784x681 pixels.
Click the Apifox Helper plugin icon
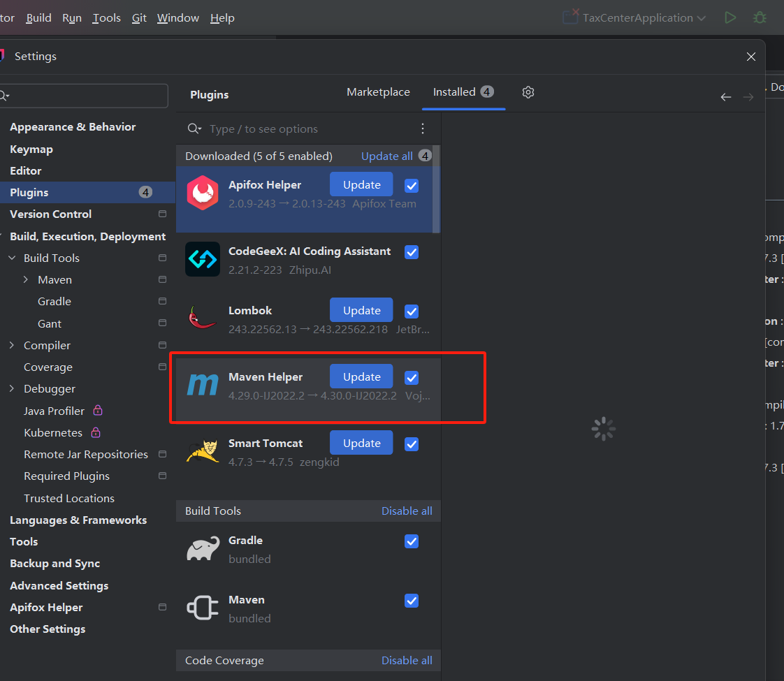pyautogui.click(x=203, y=193)
